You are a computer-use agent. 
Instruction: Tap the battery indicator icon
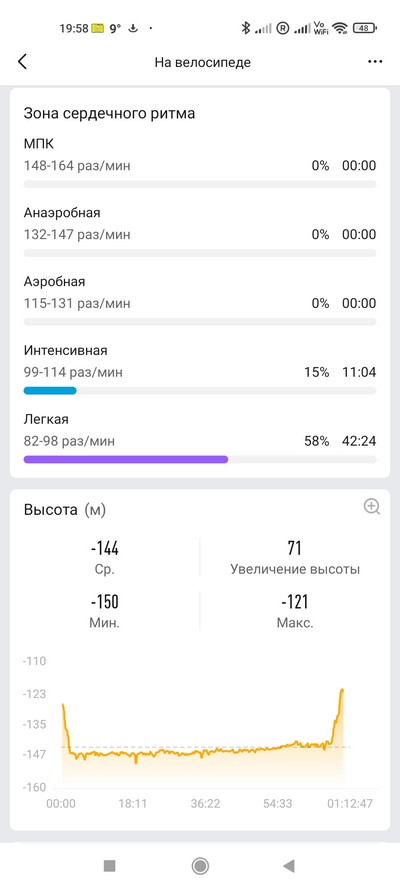365,28
